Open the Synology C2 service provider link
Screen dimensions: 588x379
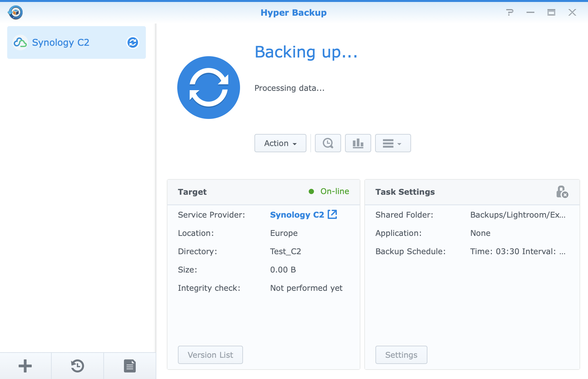[x=297, y=215]
